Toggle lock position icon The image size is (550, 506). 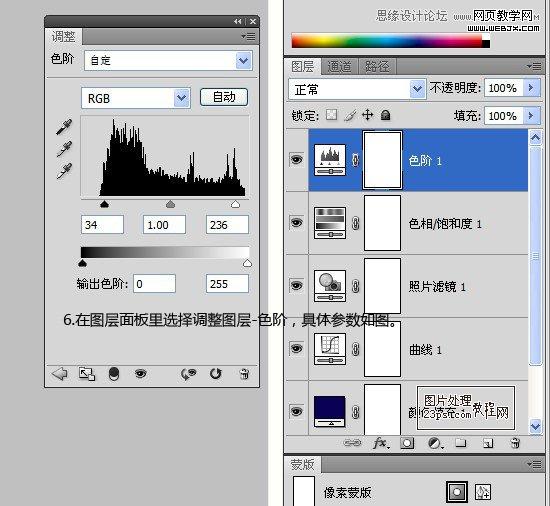(x=368, y=115)
